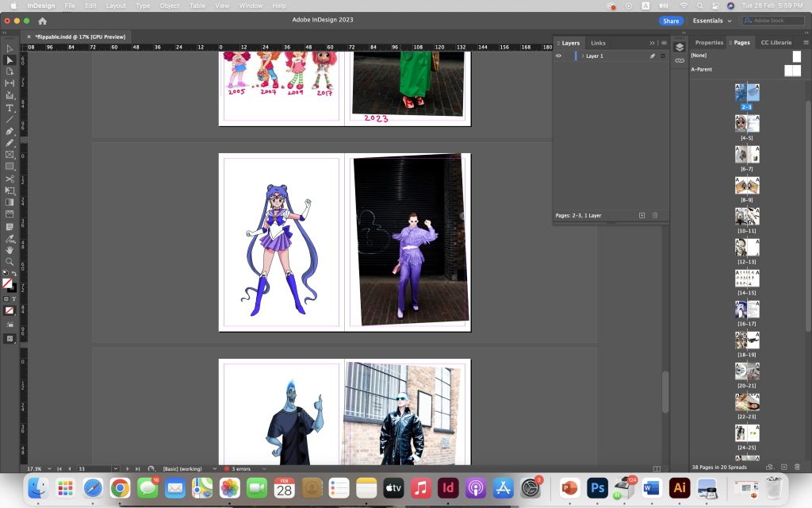Open the Object menu
The width and height of the screenshot is (812, 508).
point(170,6)
